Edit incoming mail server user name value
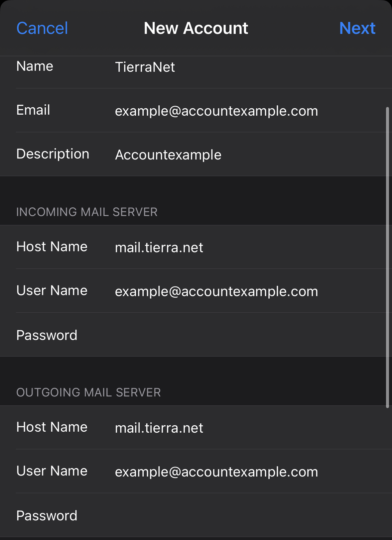The width and height of the screenshot is (392, 540). pos(216,291)
